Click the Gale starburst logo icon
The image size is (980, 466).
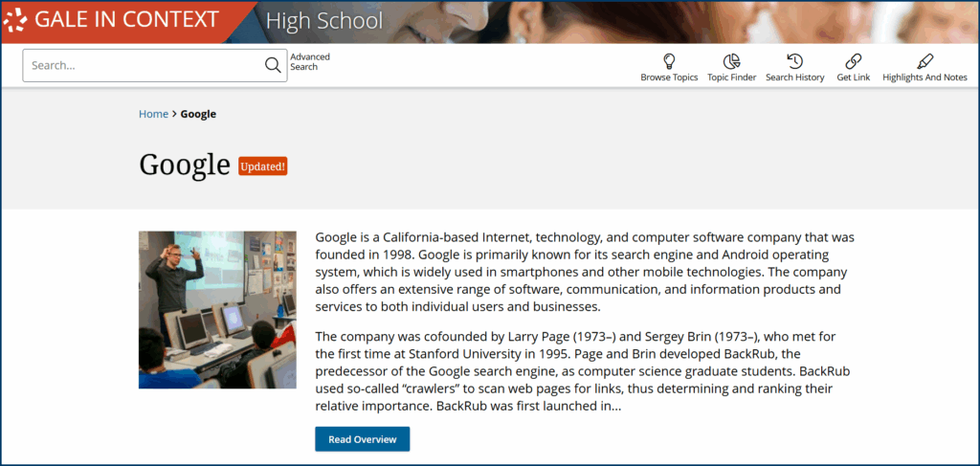tap(16, 21)
